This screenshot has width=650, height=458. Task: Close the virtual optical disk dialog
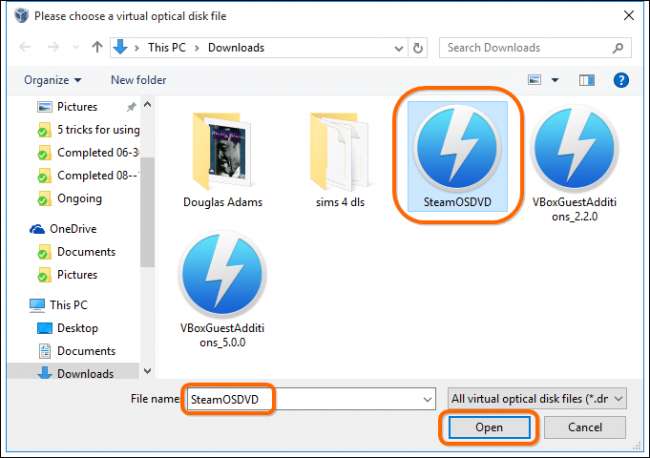[x=629, y=16]
